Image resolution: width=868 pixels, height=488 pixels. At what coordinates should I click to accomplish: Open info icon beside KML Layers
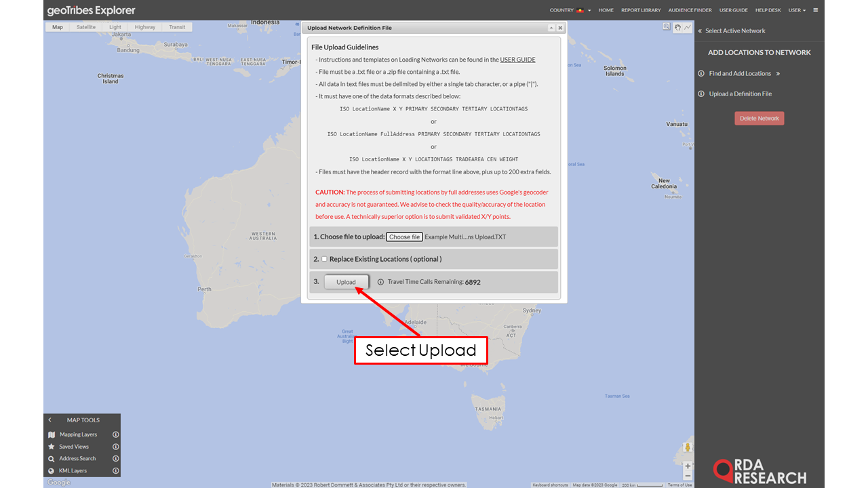[x=115, y=471]
